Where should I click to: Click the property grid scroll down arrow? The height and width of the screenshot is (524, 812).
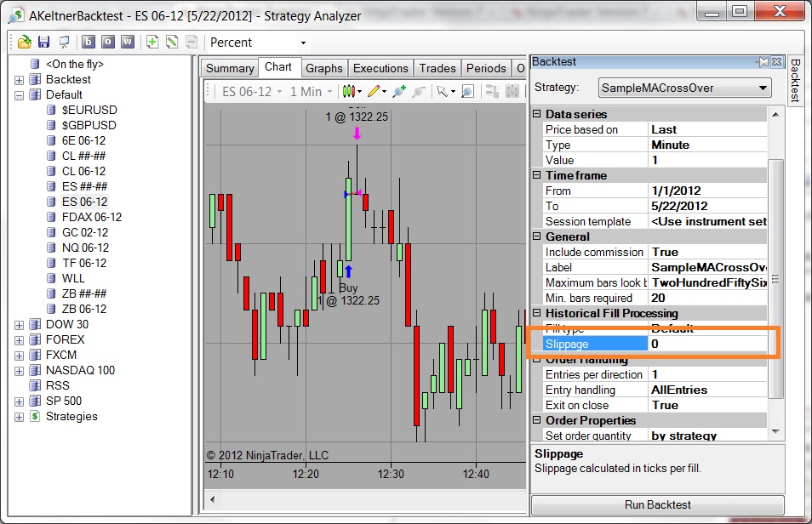(775, 431)
